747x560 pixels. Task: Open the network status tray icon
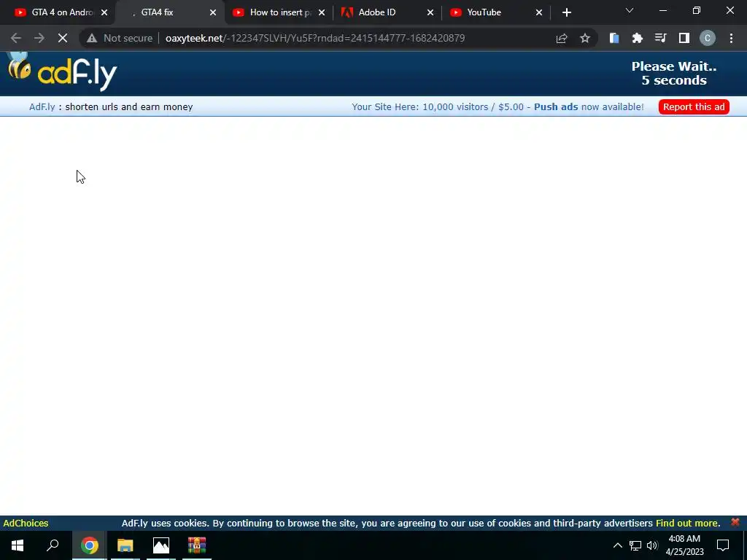click(635, 545)
